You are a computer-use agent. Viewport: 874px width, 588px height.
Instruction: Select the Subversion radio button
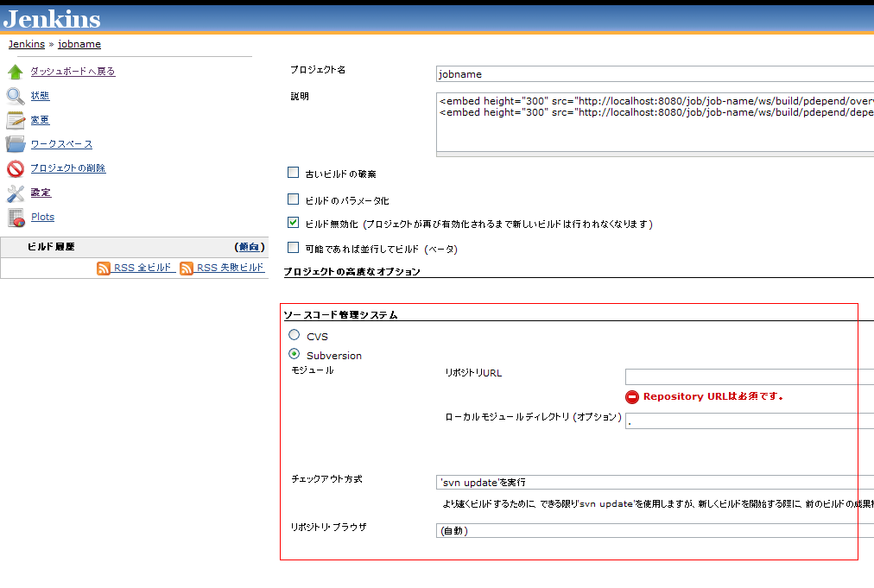[294, 354]
